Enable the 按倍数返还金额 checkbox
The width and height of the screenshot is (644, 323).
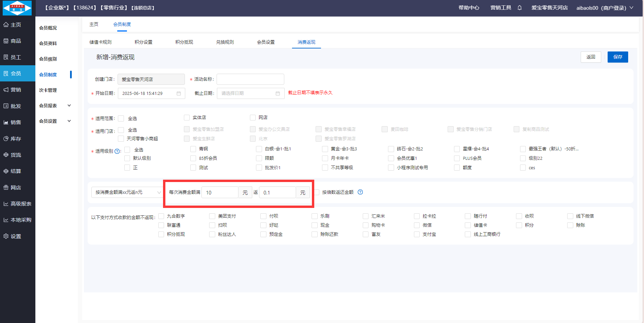317,192
